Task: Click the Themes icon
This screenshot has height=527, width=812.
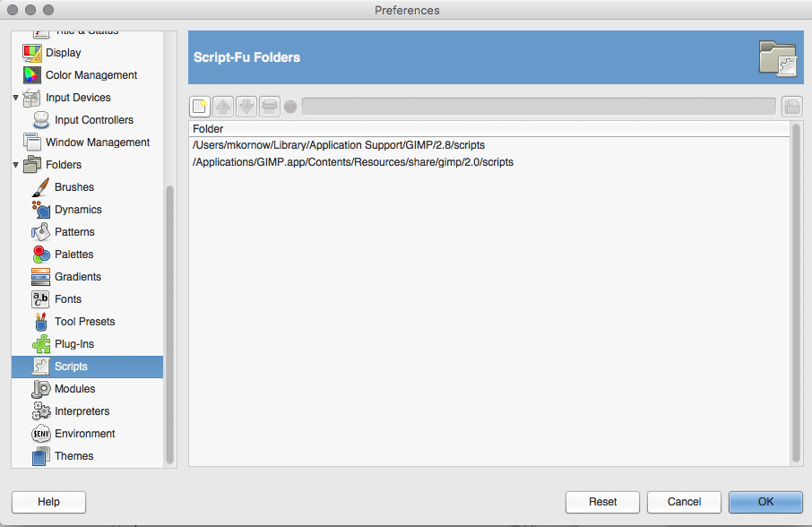Action: [41, 456]
